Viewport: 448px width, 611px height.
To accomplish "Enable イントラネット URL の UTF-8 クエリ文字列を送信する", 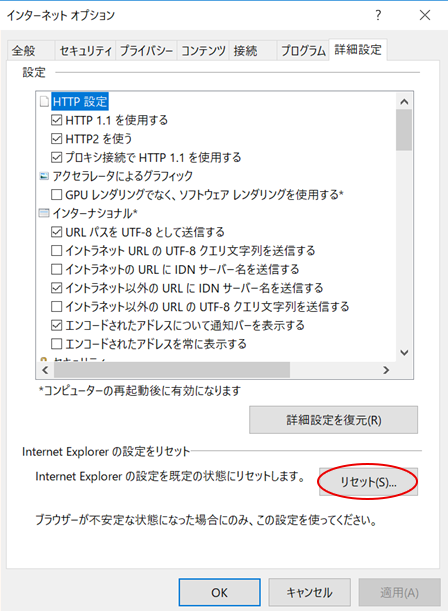I will coord(56,251).
